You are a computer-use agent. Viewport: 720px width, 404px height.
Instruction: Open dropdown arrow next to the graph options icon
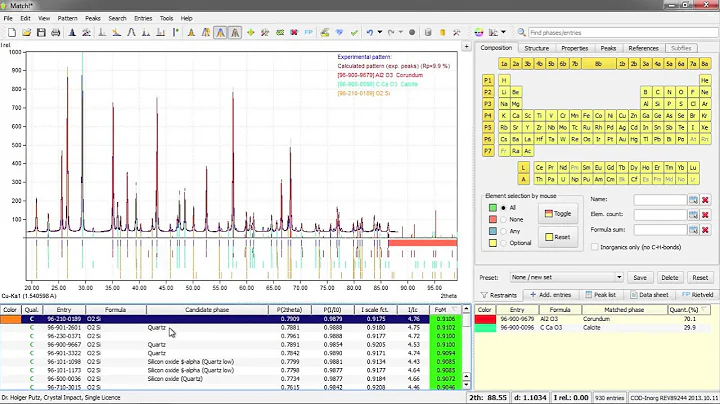pyautogui.click(x=503, y=32)
